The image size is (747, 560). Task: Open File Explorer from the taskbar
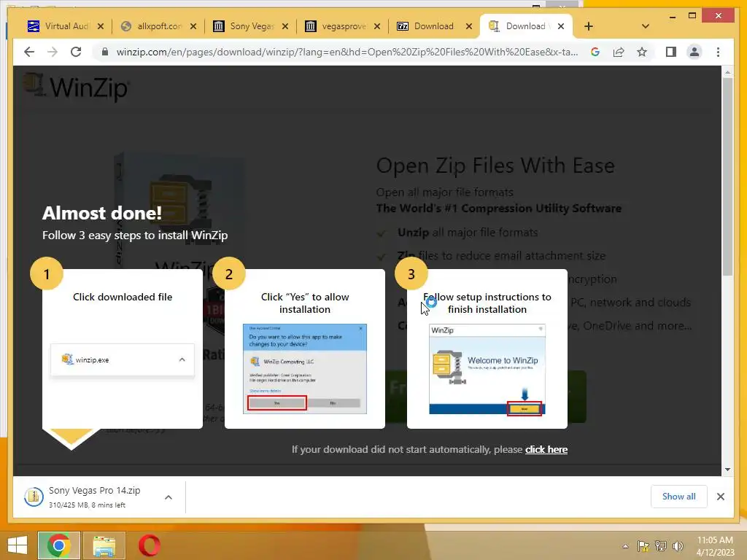[x=104, y=545]
